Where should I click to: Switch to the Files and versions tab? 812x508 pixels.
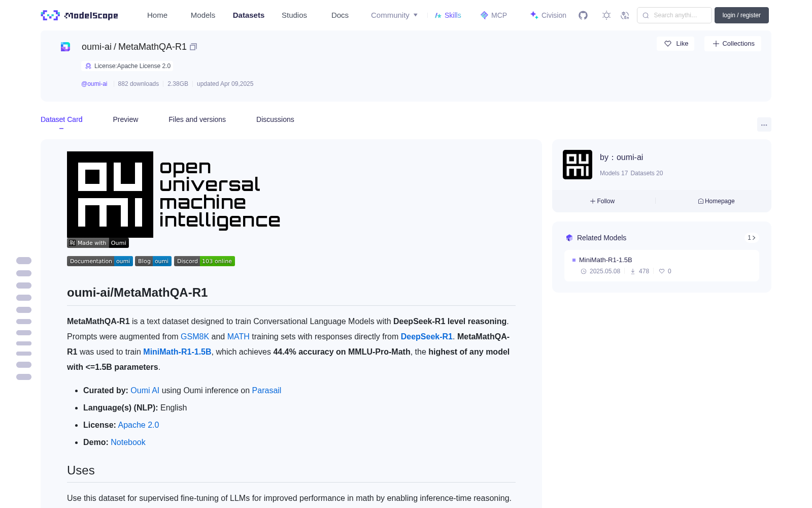(197, 119)
